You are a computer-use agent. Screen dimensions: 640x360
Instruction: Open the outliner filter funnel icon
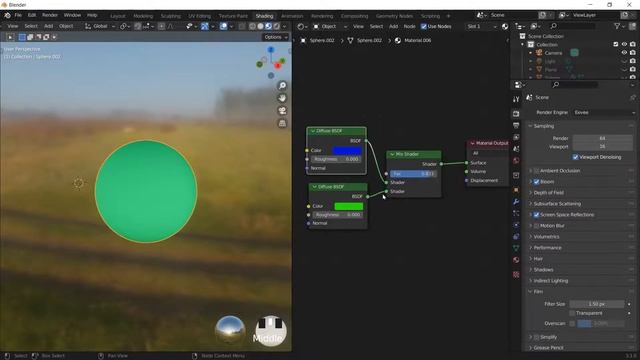(x=617, y=26)
